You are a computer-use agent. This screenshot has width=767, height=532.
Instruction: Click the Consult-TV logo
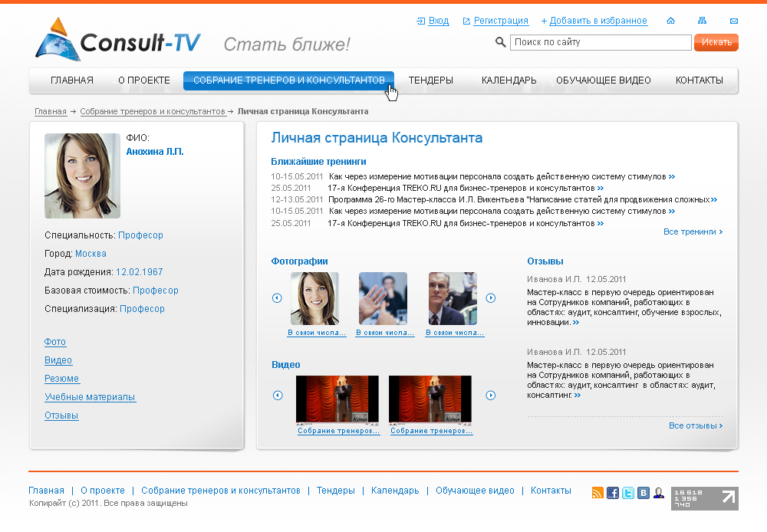(118, 40)
